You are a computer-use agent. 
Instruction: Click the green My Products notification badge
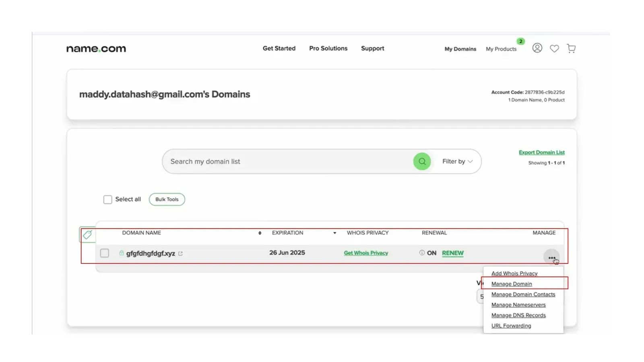click(x=520, y=41)
